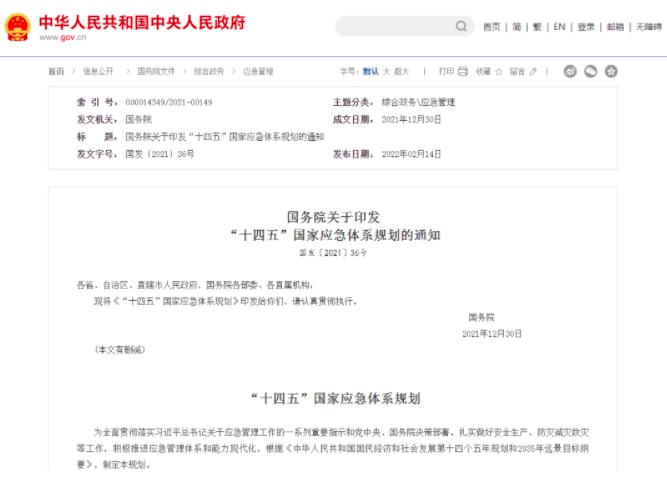This screenshot has width=667, height=499.
Task: Open 信息公开 breadcrumb link
Action: [x=98, y=71]
